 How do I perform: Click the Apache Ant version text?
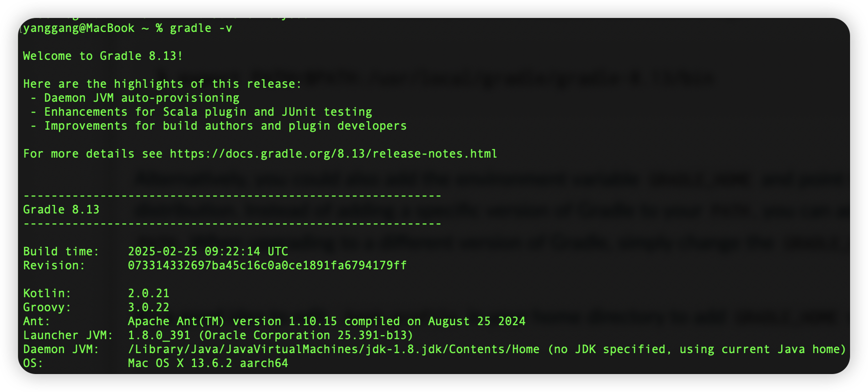click(x=327, y=321)
